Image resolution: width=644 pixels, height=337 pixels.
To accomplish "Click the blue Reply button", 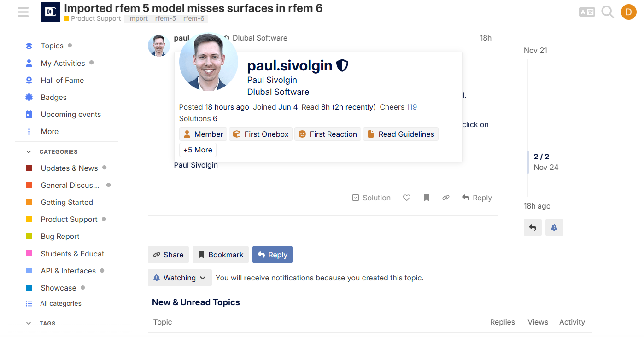I will pos(272,255).
